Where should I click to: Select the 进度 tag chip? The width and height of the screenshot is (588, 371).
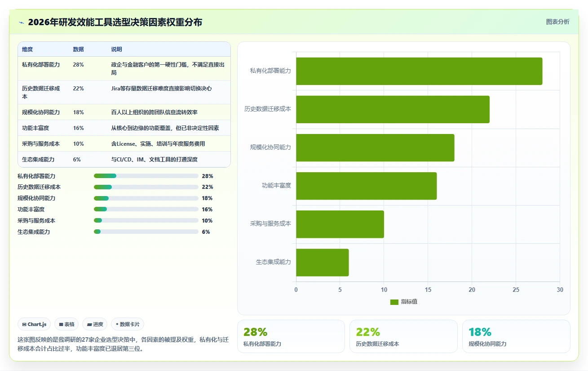tap(95, 324)
